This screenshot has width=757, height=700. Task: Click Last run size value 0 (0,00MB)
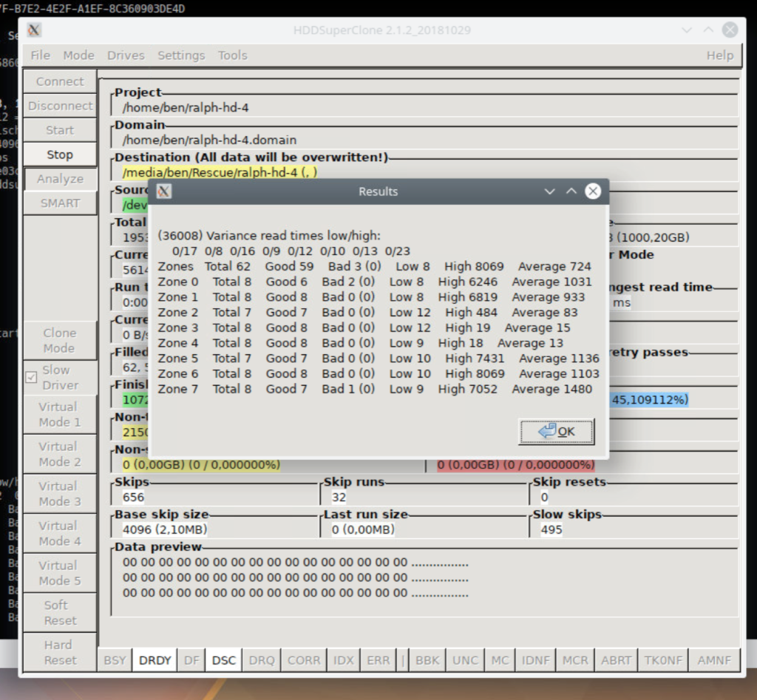pyautogui.click(x=363, y=529)
